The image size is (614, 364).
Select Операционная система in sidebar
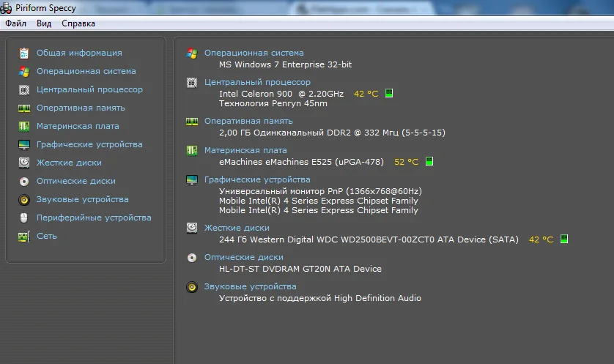tap(86, 71)
